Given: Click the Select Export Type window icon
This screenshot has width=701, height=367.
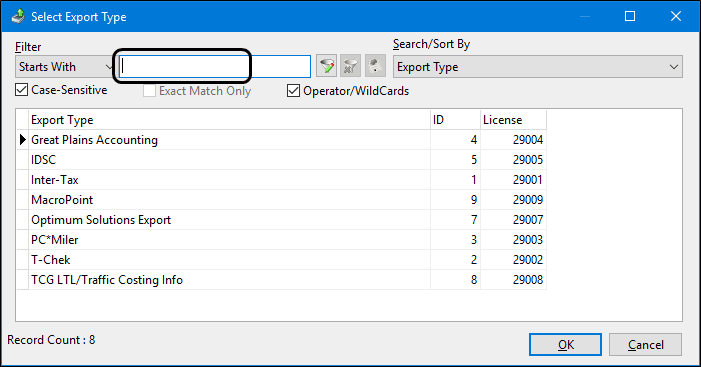Looking at the screenshot, I should coord(18,17).
